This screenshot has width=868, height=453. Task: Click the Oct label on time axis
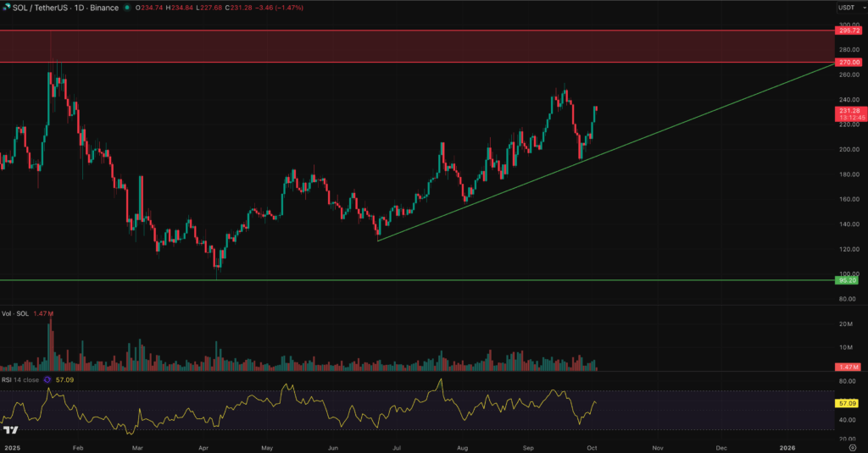click(592, 448)
